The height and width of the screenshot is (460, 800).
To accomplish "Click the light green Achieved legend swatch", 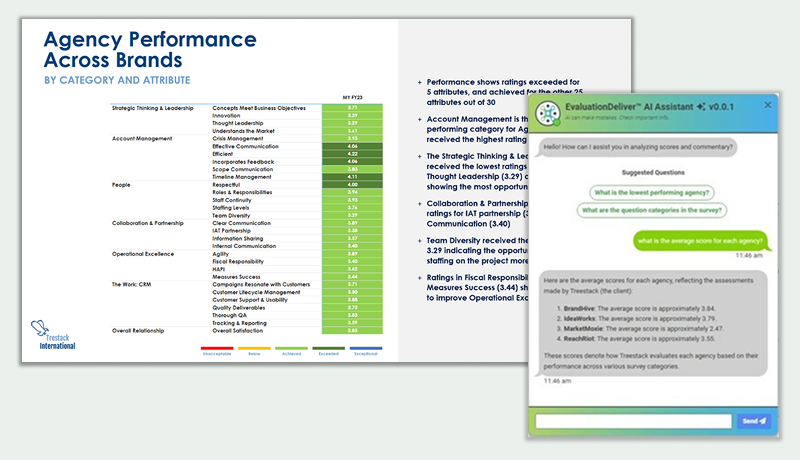I will tap(291, 348).
